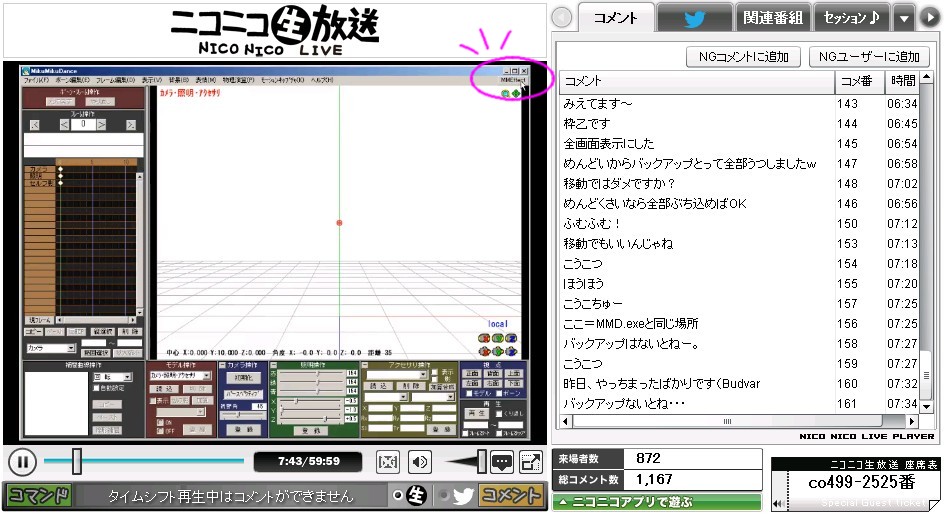Switch the player to fullscreen mode

click(x=530, y=462)
